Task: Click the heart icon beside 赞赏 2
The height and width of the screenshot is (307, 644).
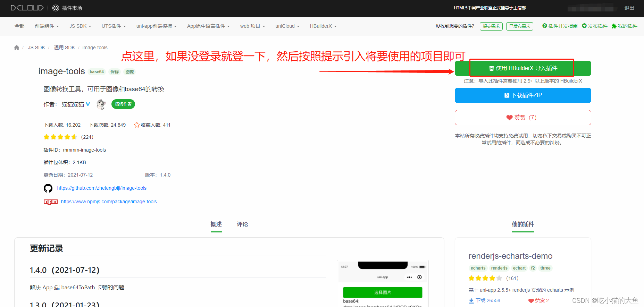Action: [x=531, y=301]
